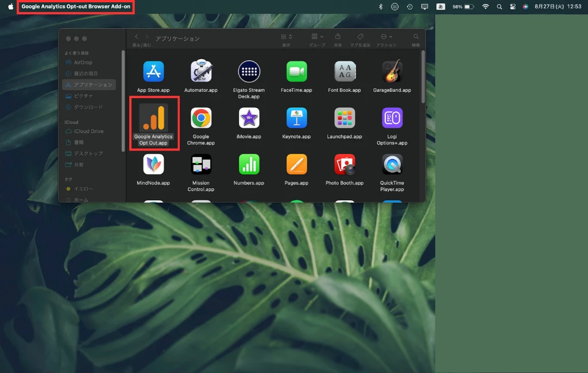The height and width of the screenshot is (373, 588).
Task: Open Photo Booth.app icon
Action: [x=345, y=165]
